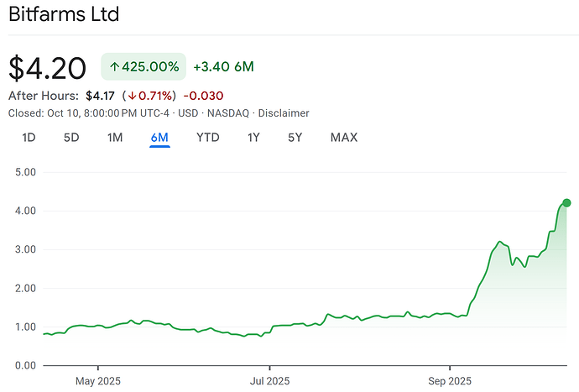Select the 1Y time range
The width and height of the screenshot is (579, 392).
click(253, 137)
